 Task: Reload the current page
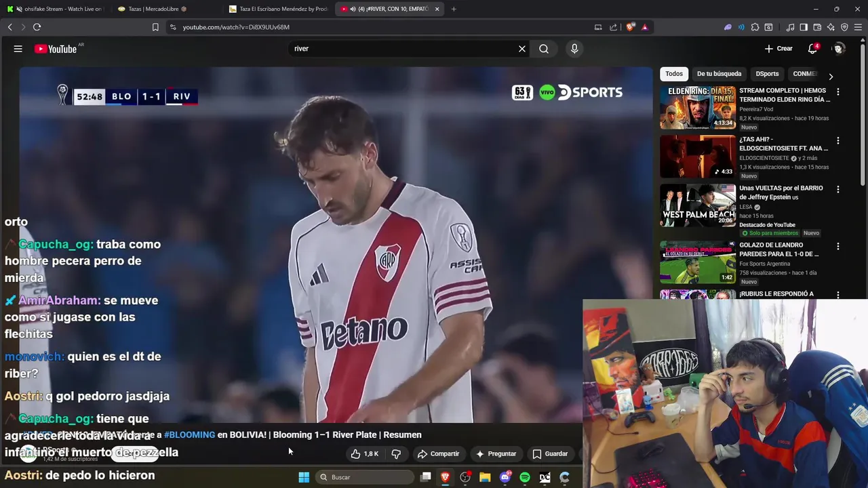(x=37, y=27)
